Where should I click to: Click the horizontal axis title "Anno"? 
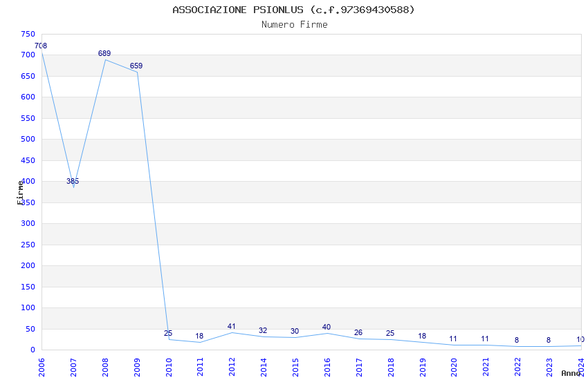(571, 373)
